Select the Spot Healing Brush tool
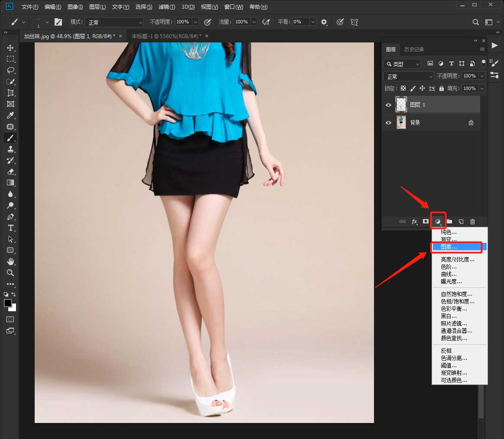 10,126
